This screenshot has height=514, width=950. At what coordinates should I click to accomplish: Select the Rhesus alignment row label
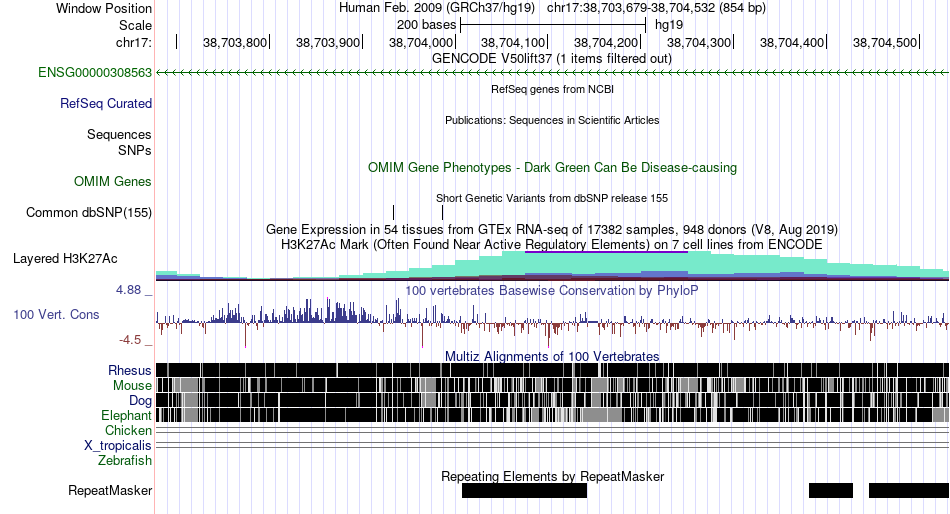pyautogui.click(x=130, y=370)
